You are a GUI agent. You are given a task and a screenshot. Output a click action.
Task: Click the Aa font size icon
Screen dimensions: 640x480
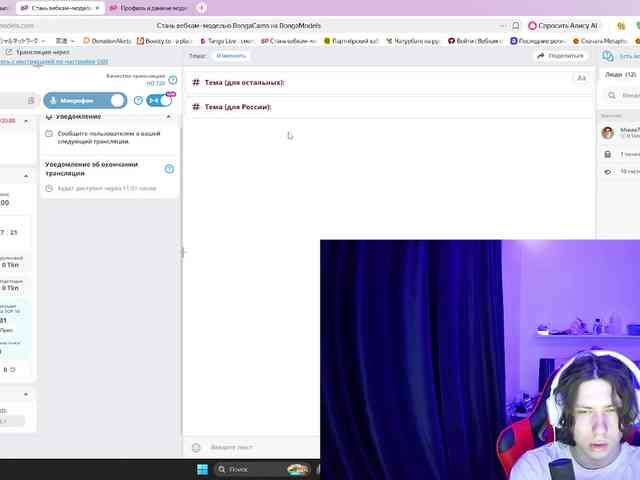tap(581, 78)
